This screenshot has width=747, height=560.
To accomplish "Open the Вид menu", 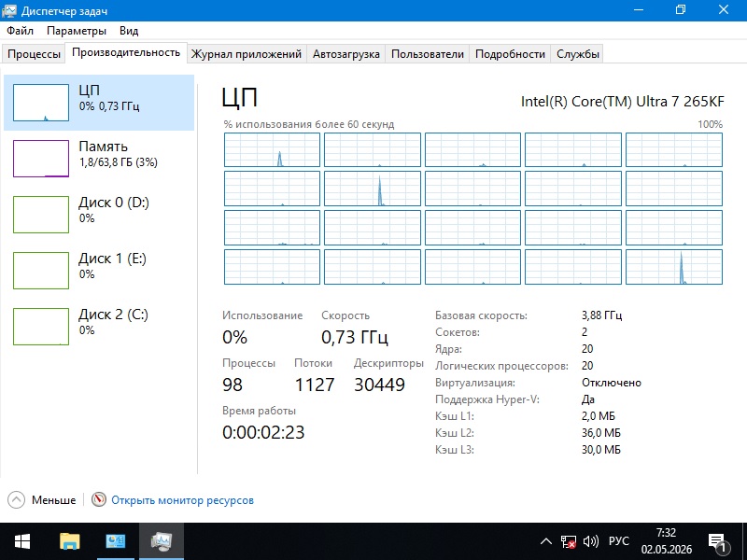I will pos(129,31).
